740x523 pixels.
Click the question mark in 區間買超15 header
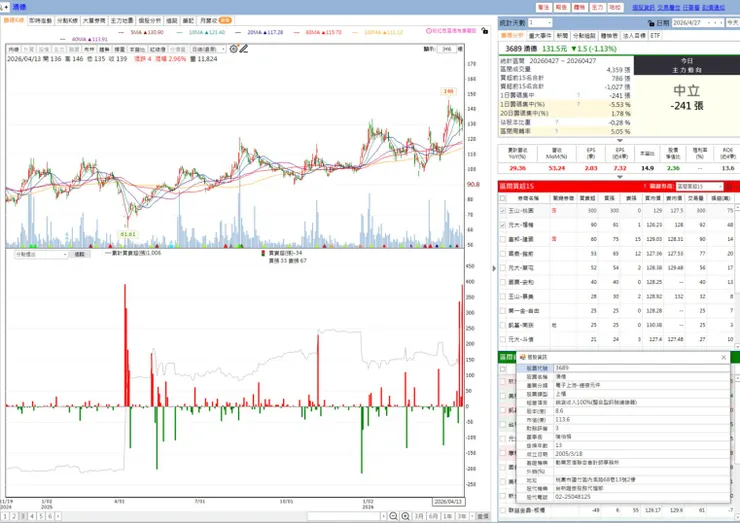(645, 186)
